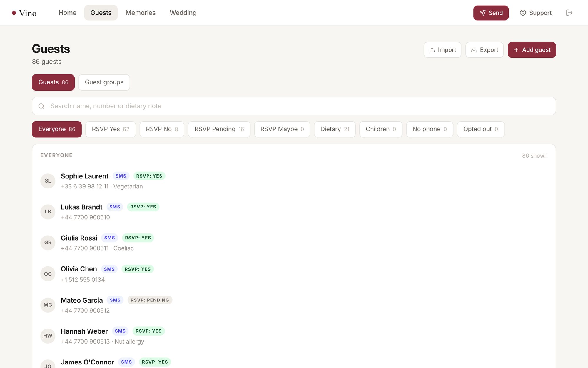The image size is (588, 368).
Task: Open the Memories menu item
Action: click(140, 13)
